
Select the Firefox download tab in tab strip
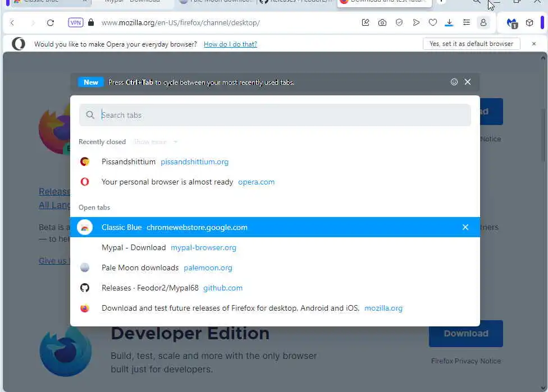(x=385, y=2)
